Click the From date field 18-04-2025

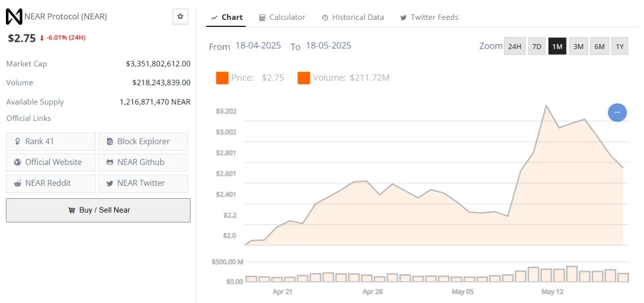pyautogui.click(x=258, y=46)
